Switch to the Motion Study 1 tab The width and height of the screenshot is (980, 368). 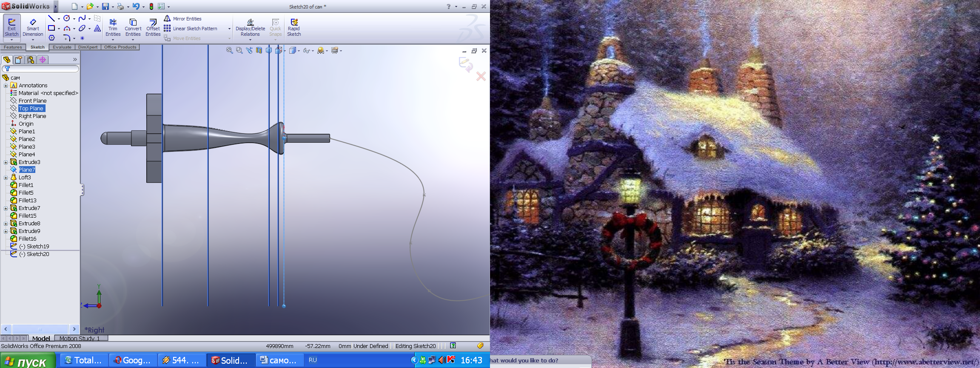[81, 338]
